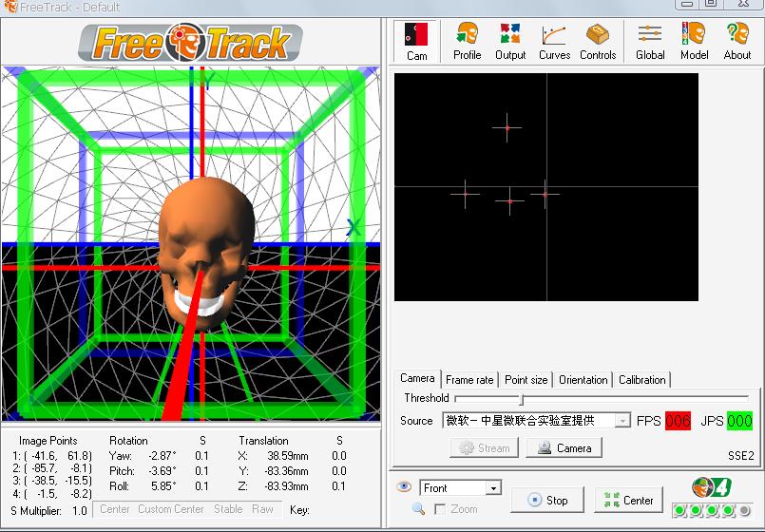Enable the Zoom checkbox

440,509
